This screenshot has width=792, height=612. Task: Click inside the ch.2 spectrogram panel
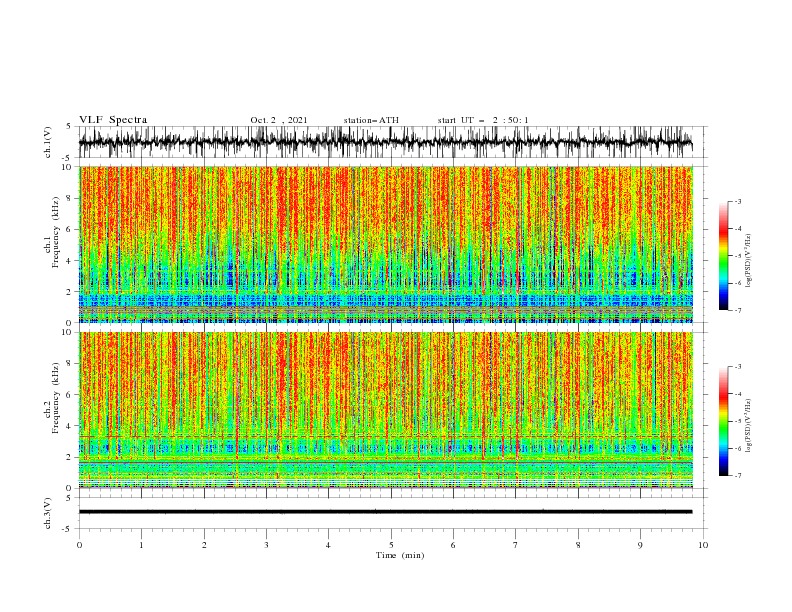[386, 410]
